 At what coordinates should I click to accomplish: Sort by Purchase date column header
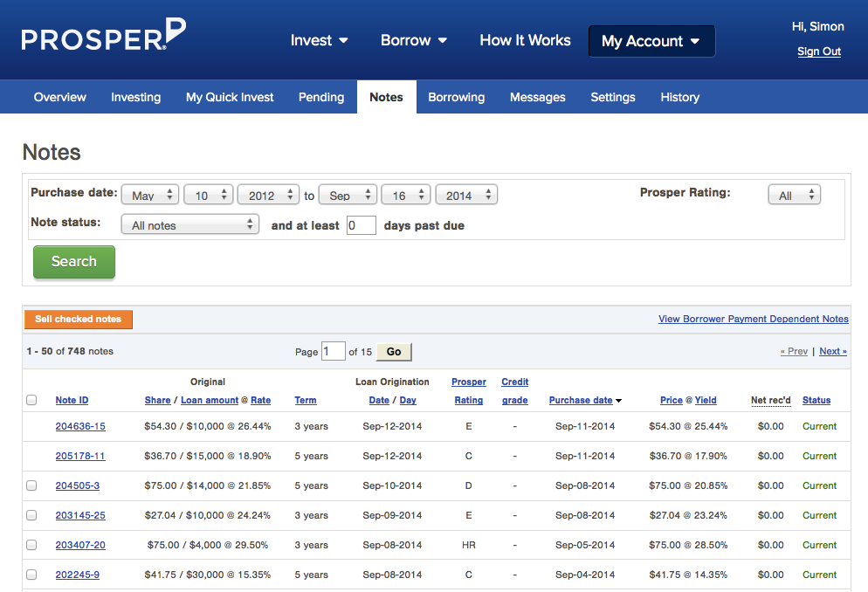581,400
